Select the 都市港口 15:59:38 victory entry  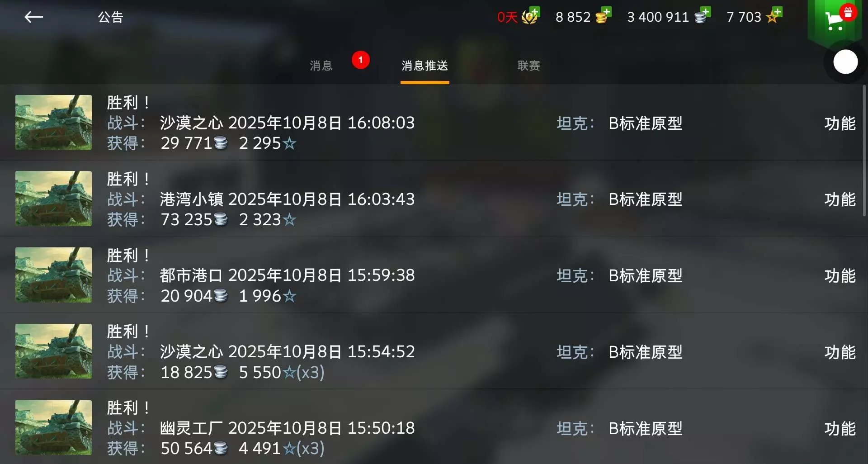[x=432, y=275]
